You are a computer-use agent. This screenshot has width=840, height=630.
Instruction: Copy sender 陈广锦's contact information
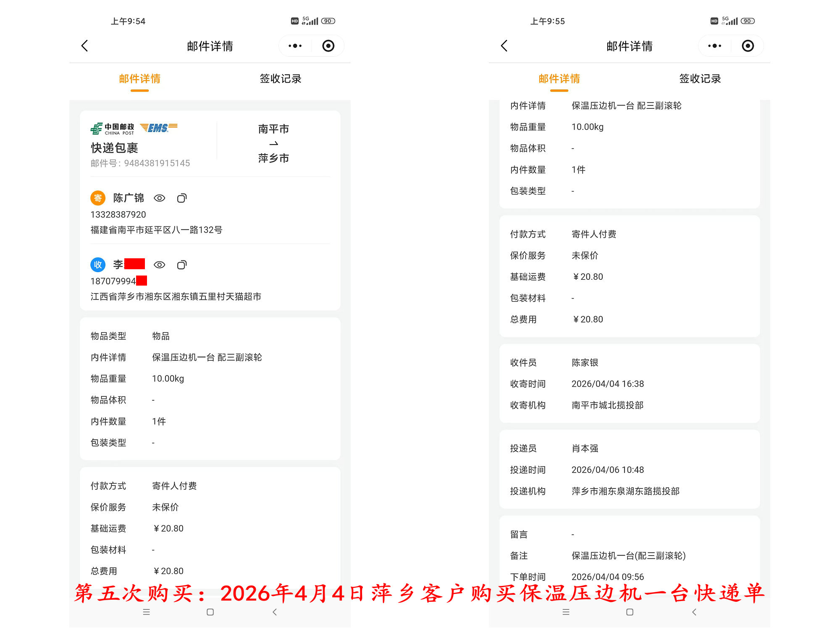pyautogui.click(x=182, y=198)
